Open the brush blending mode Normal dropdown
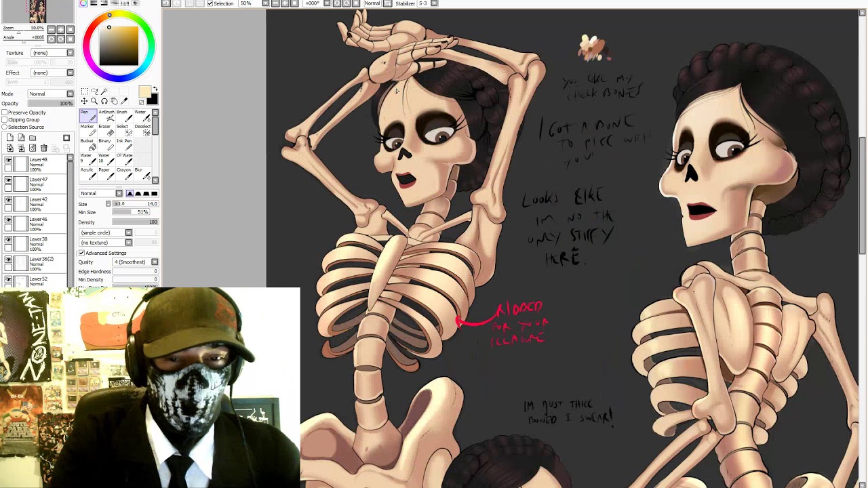868x488 pixels. click(x=101, y=193)
